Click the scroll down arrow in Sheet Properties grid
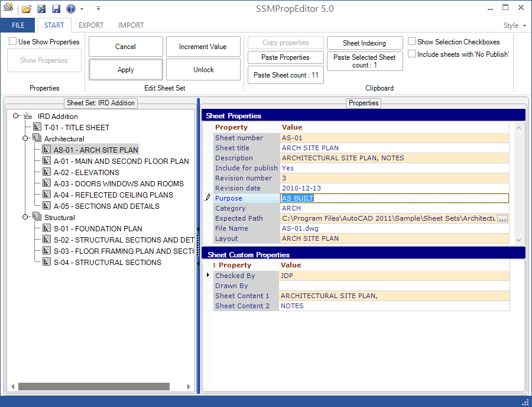 [x=518, y=240]
